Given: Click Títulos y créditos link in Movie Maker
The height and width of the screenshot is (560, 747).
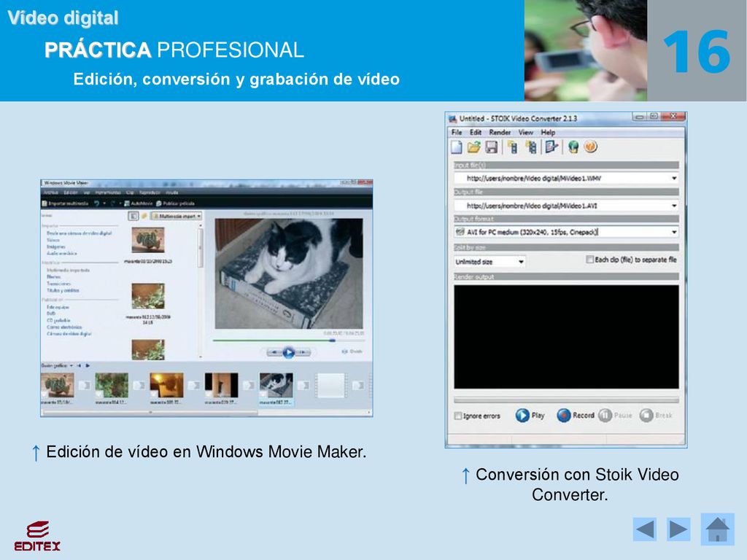Looking at the screenshot, I should (x=63, y=290).
